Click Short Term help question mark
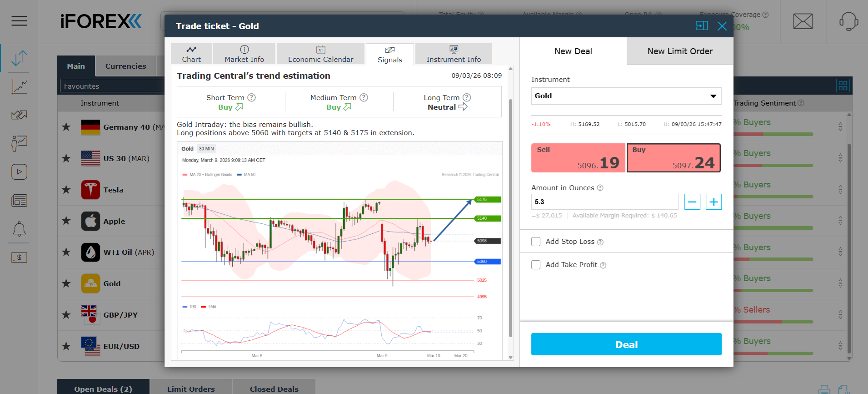Image resolution: width=868 pixels, height=394 pixels. pyautogui.click(x=251, y=97)
